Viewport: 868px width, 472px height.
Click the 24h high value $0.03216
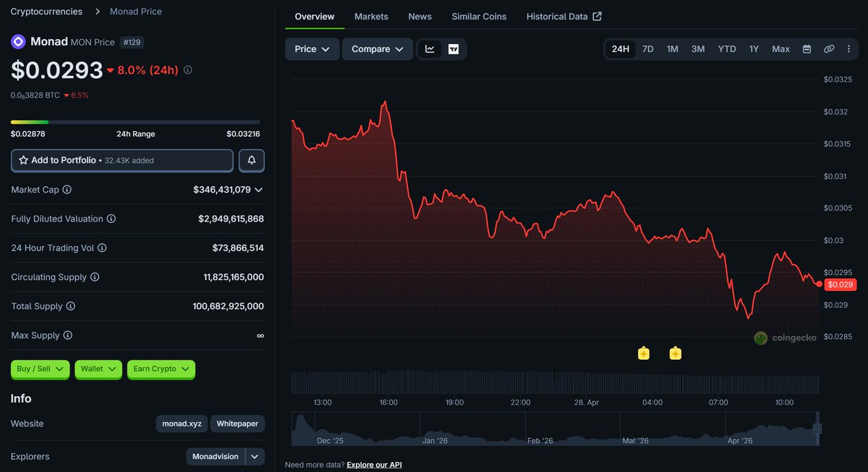tap(243, 134)
